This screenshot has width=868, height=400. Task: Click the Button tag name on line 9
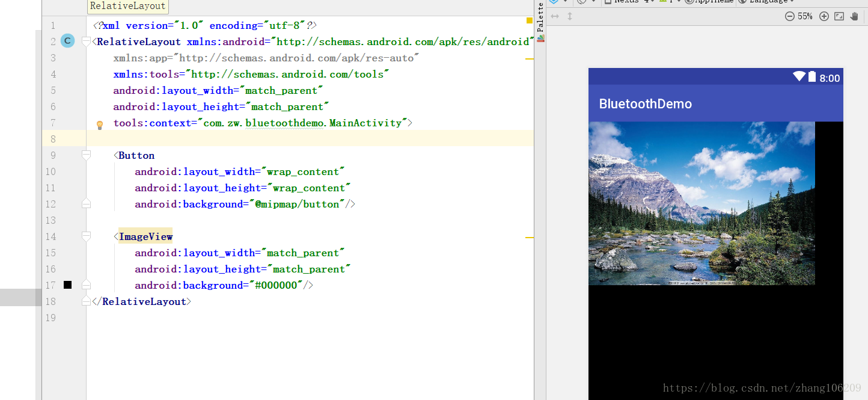[136, 155]
